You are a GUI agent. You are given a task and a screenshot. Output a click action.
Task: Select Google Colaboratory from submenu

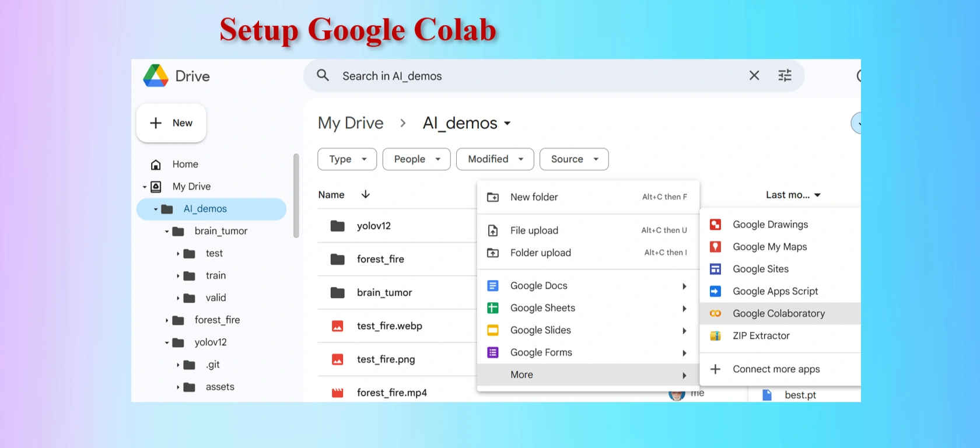tap(780, 313)
